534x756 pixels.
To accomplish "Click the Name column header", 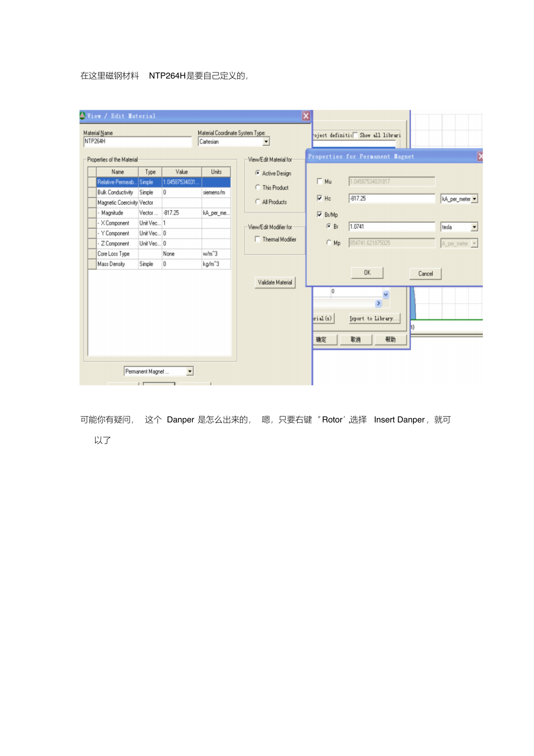I will tap(117, 172).
